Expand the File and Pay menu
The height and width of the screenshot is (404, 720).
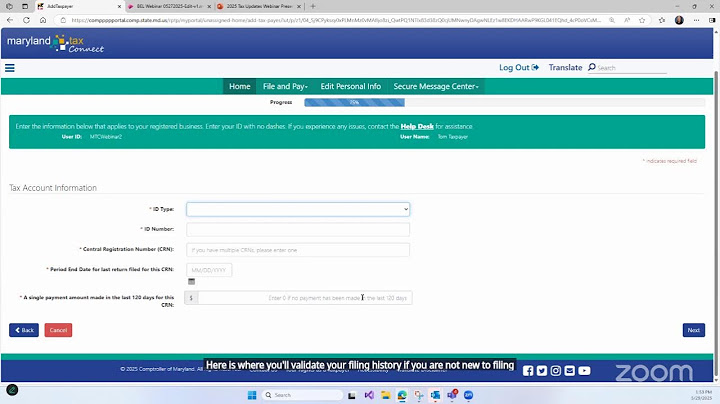(285, 86)
